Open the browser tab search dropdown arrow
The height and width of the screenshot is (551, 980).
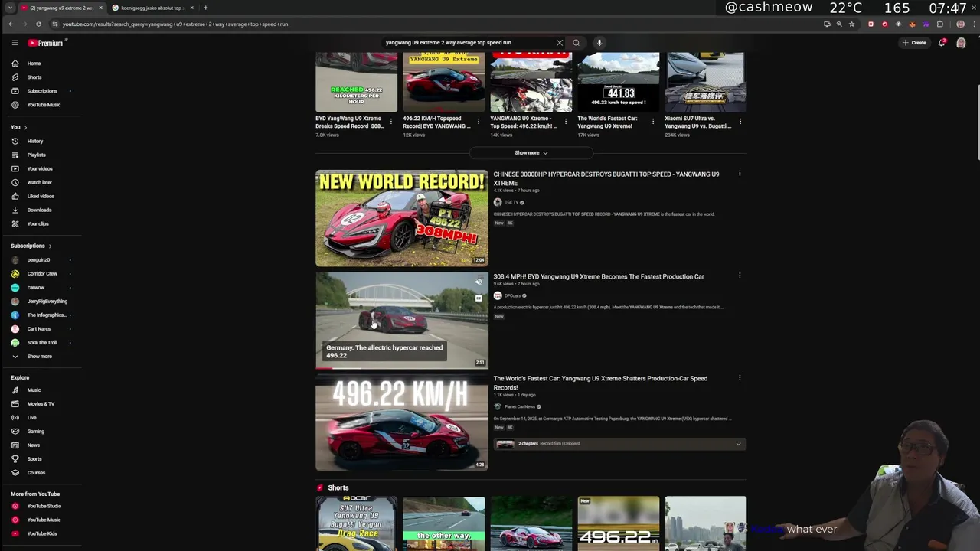(10, 8)
